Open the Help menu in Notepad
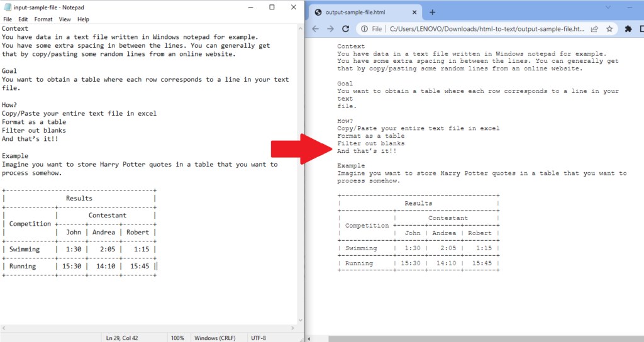644x342 pixels. tap(83, 19)
